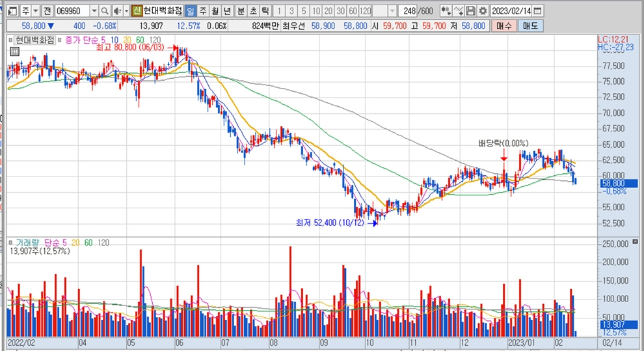Toggle the 현대백화점 price series marker
Screen dimensions: 644x351
click(11, 40)
